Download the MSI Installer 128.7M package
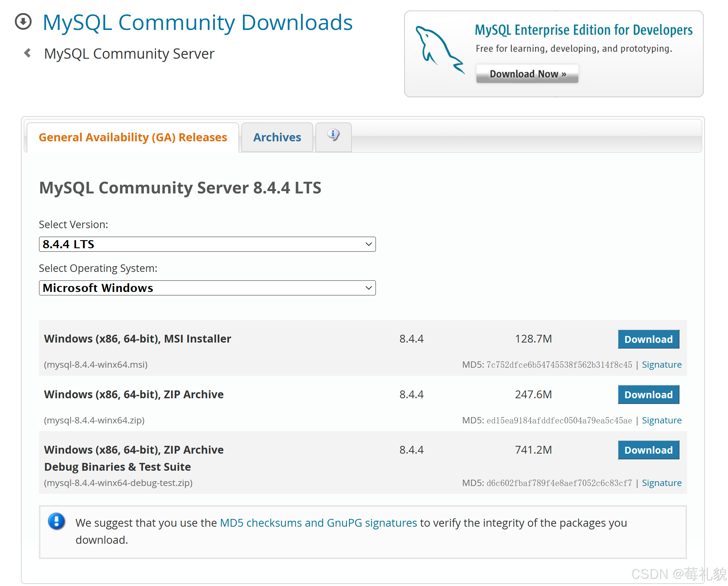Viewport: 728px width, 586px height. coord(648,339)
